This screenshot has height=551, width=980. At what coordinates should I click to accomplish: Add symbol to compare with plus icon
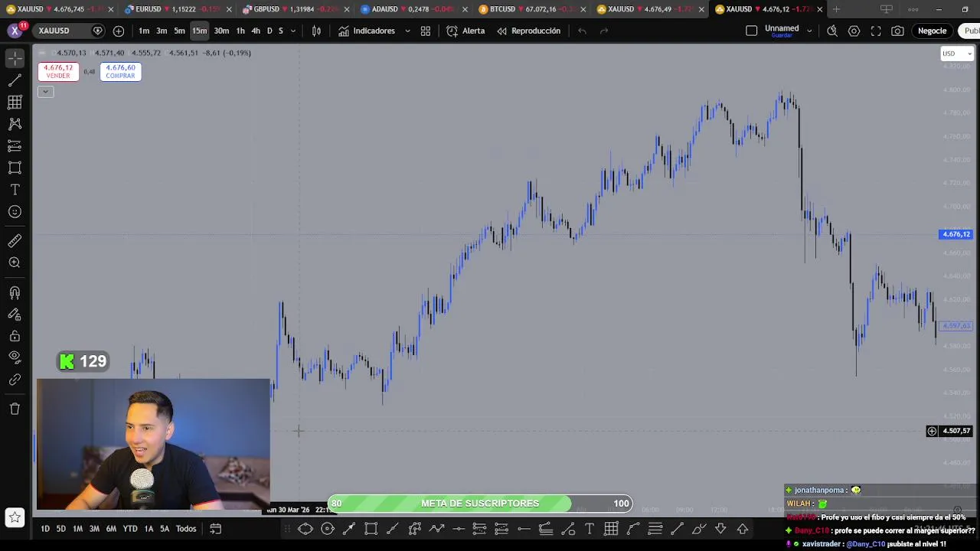[x=119, y=31]
